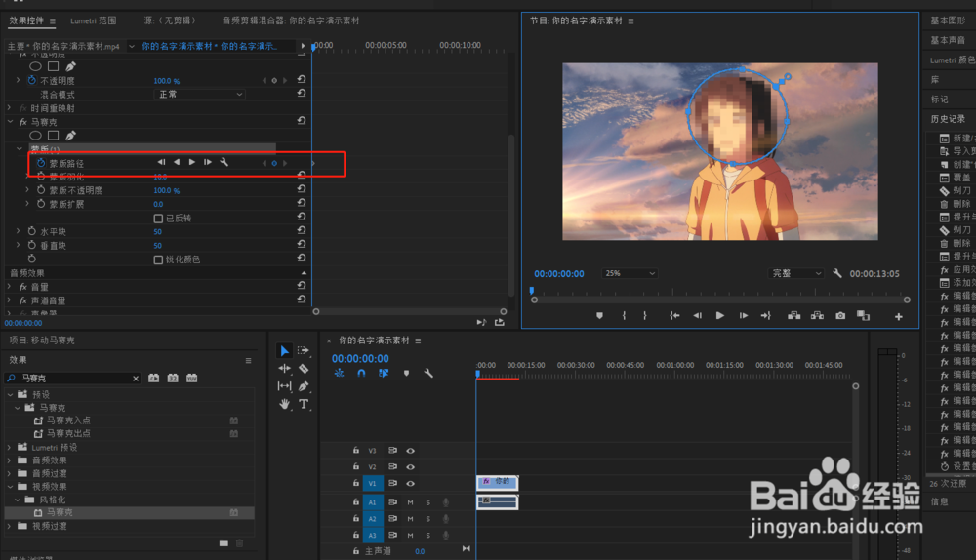The height and width of the screenshot is (560, 976).
Task: Collapse the 马赛克 effect in effect controls
Action: coord(10,122)
